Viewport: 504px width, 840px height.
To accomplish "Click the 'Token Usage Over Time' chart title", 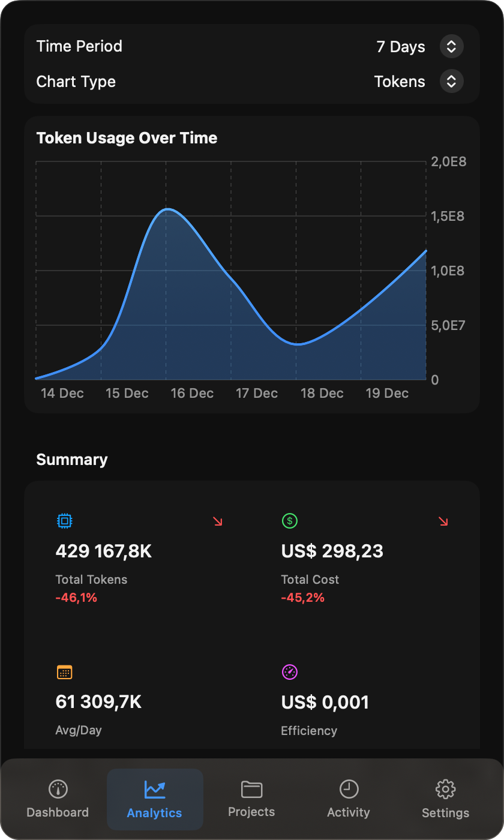I will coord(127,138).
